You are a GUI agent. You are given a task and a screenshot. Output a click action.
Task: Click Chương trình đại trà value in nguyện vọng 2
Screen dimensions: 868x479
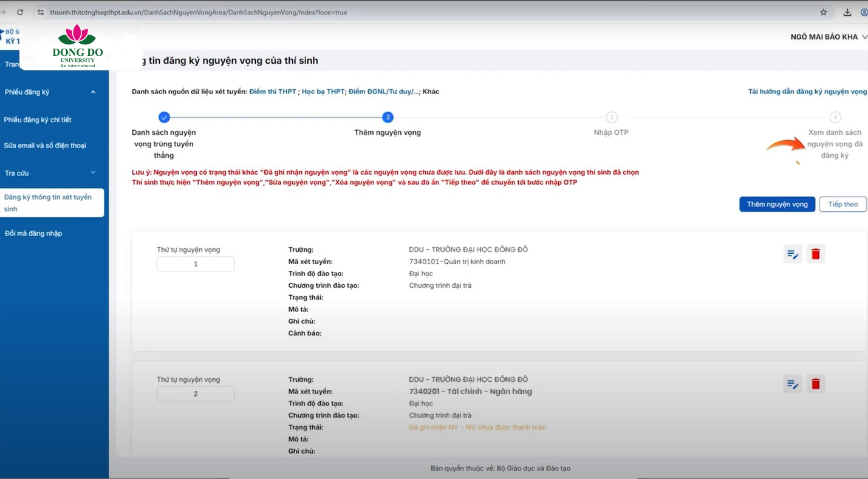tap(440, 415)
